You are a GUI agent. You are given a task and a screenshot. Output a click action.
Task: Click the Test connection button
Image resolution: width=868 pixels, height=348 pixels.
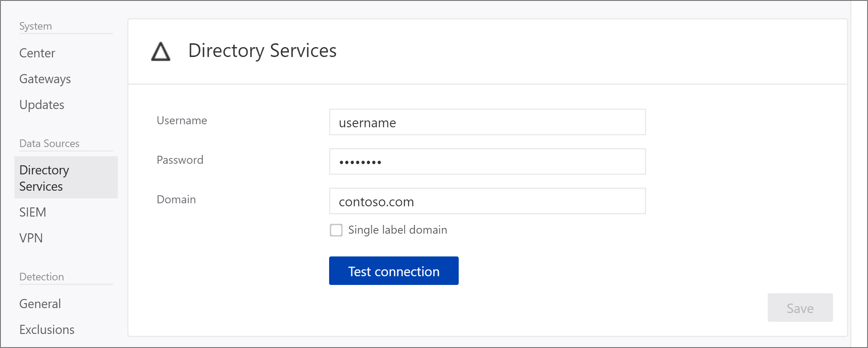(x=394, y=271)
